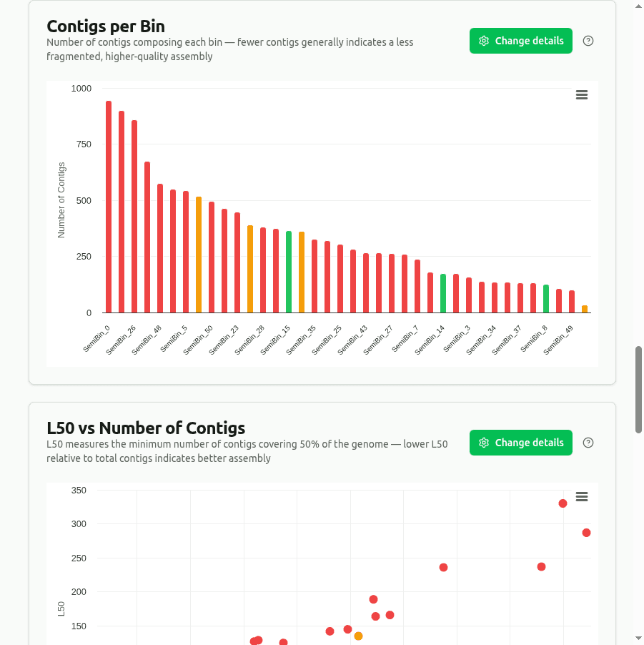The image size is (644, 645).
Task: Click the red SemiBin_49 bar
Action: coord(572,302)
